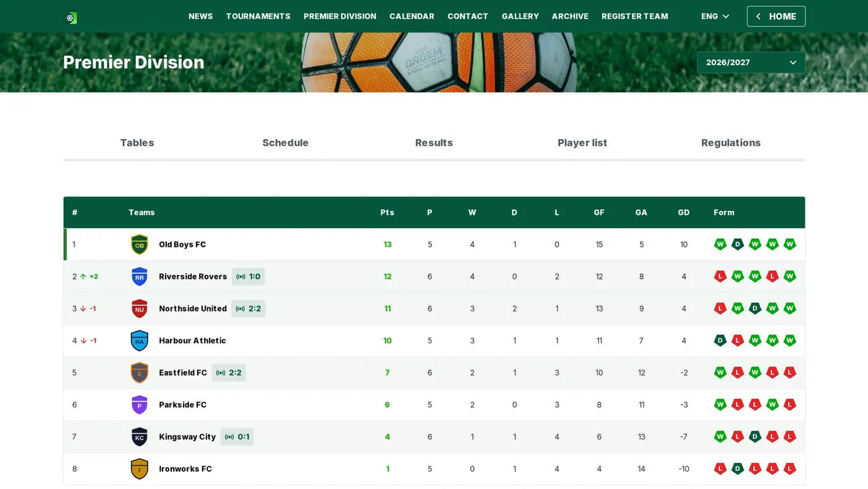This screenshot has width=868, height=489.
Task: Open the Gallery page
Action: [x=520, y=16]
